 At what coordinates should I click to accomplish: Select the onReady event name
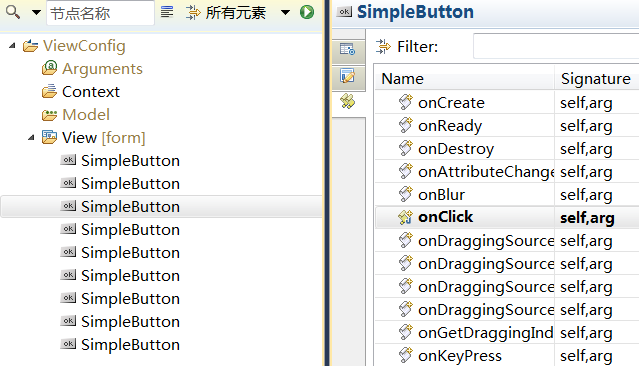pyautogui.click(x=450, y=126)
